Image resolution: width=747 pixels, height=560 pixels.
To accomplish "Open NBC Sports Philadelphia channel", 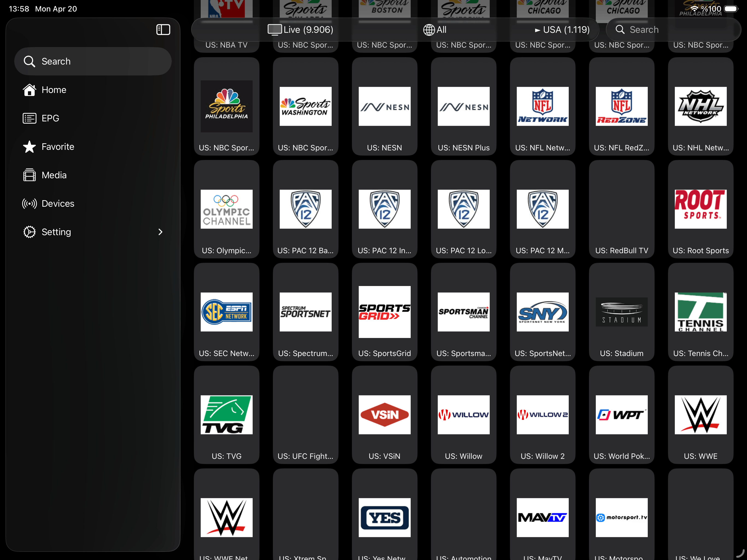I will click(227, 106).
